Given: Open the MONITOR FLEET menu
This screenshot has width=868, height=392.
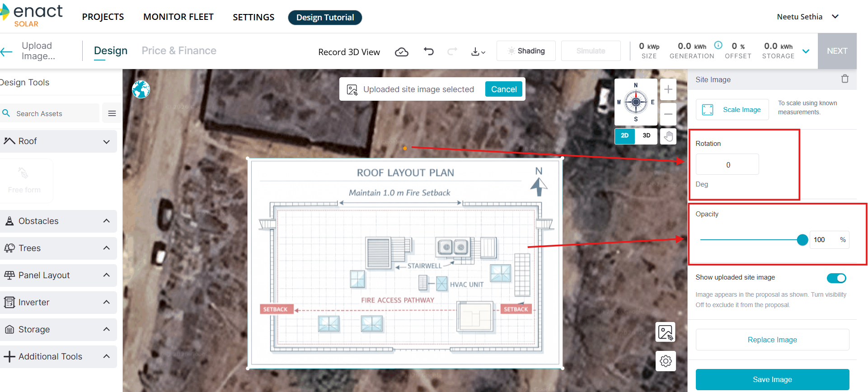Looking at the screenshot, I should click(x=178, y=17).
